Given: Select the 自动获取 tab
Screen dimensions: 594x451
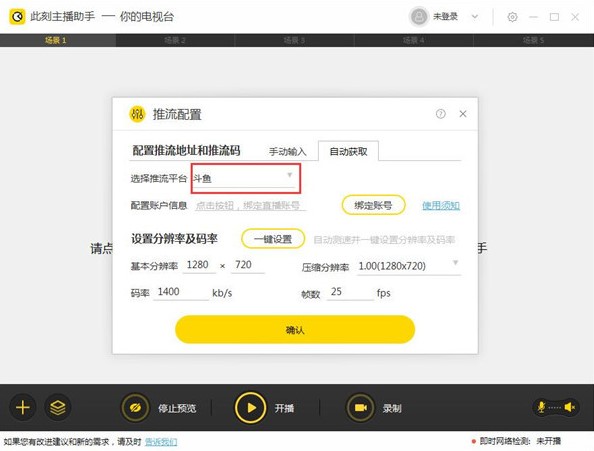Looking at the screenshot, I should point(348,151).
